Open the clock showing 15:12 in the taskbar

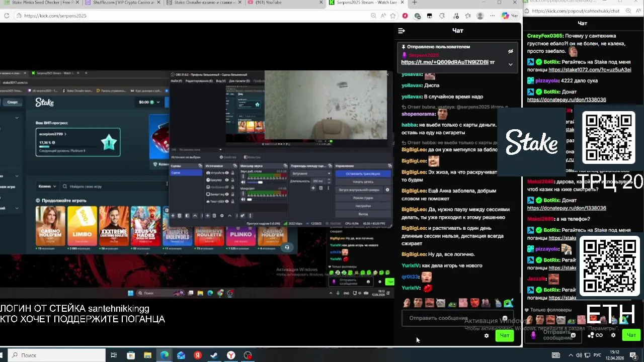click(x=614, y=355)
